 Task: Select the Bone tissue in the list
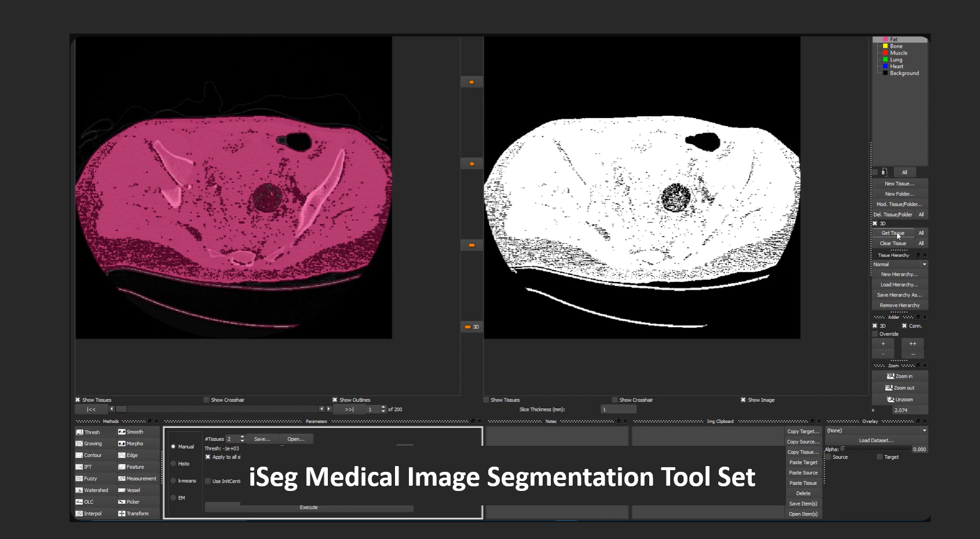point(896,46)
